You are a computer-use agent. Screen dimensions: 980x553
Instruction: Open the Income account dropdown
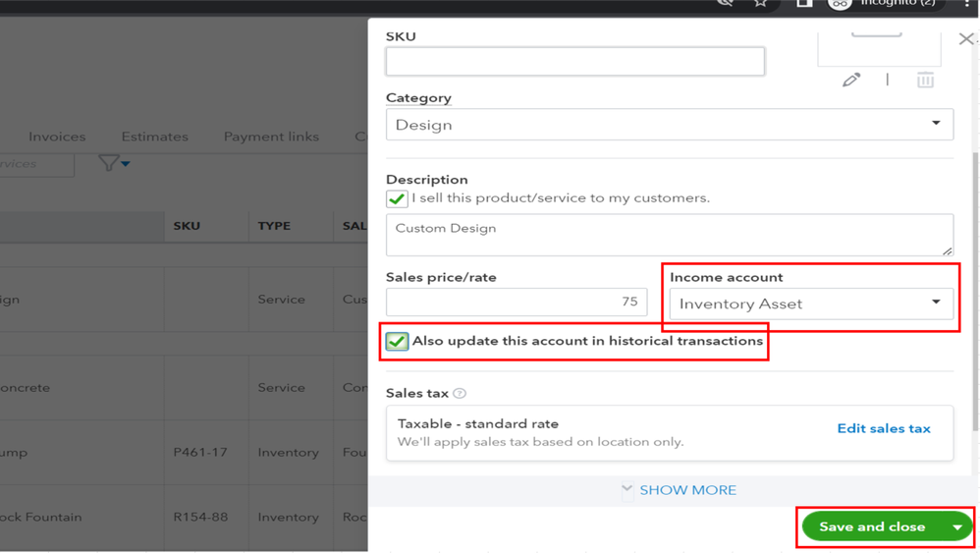811,304
